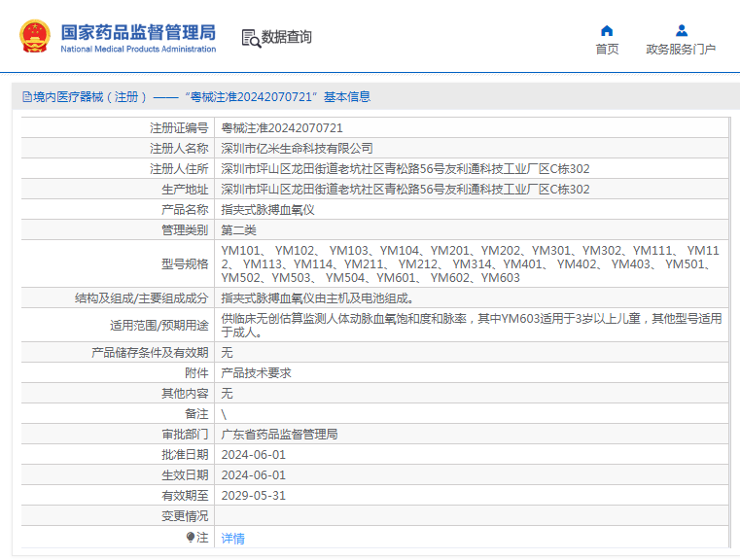Click the 管理类别 label
Screen dimensions: 740x560
tap(185, 230)
